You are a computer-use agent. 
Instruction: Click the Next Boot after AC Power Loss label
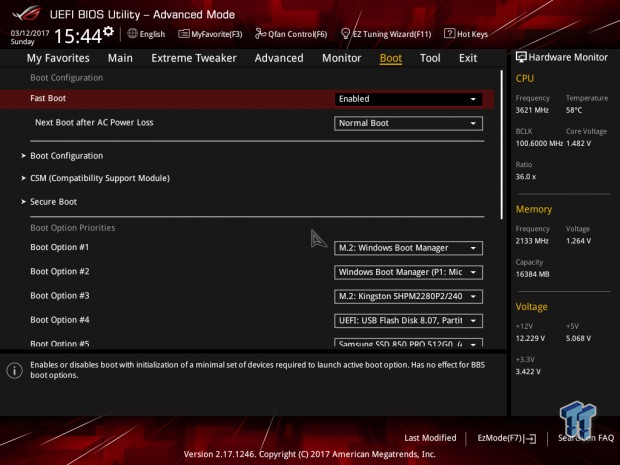(x=94, y=123)
